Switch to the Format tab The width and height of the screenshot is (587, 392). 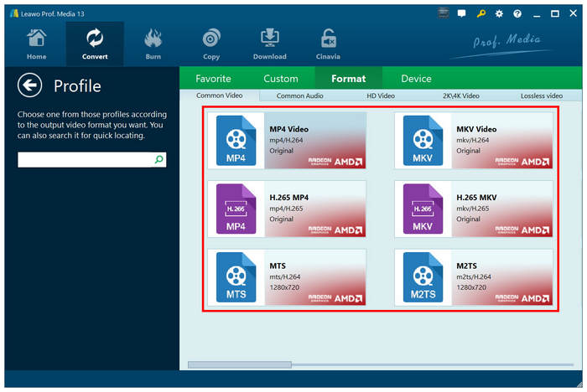click(349, 79)
